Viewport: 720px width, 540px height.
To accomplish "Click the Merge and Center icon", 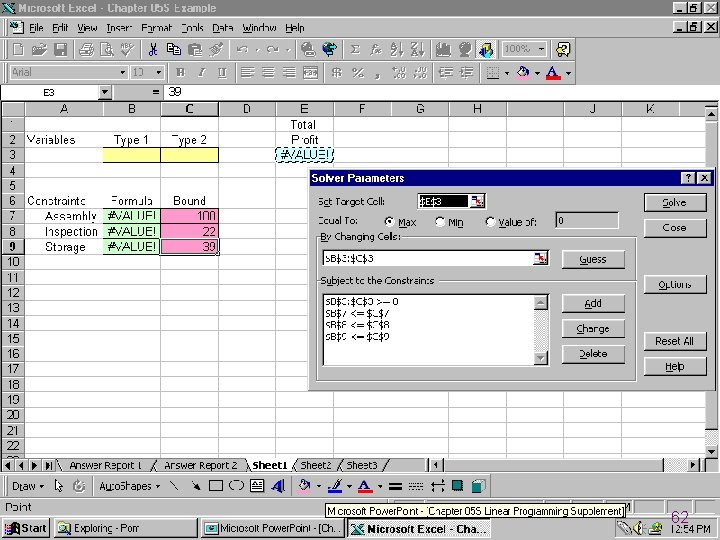I will [x=310, y=73].
